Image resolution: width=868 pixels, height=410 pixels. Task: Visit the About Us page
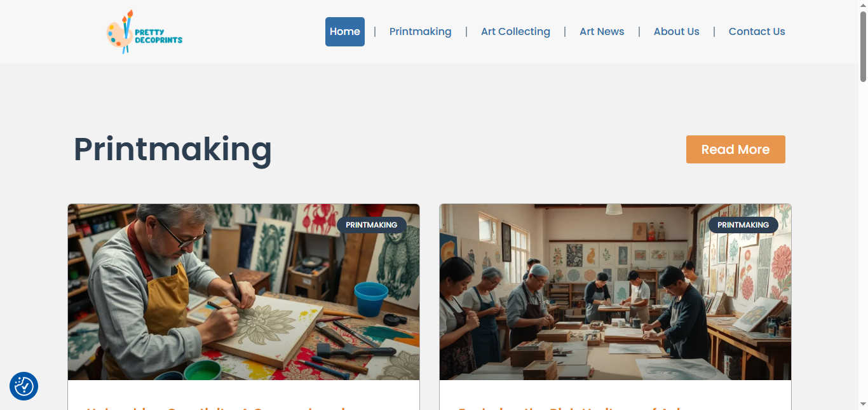[676, 32]
